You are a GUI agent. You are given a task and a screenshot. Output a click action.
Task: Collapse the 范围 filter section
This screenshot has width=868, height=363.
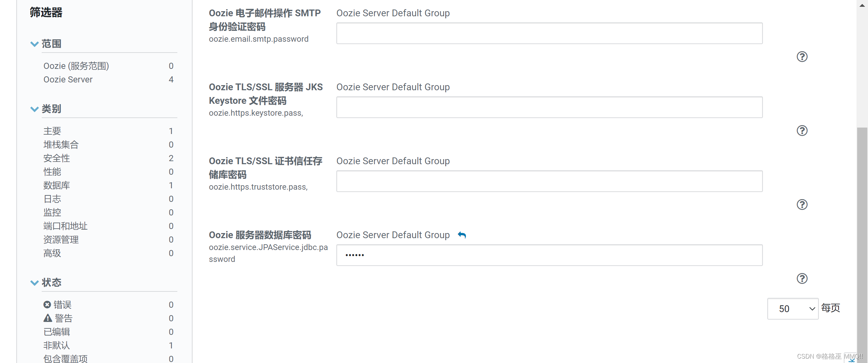click(x=34, y=44)
